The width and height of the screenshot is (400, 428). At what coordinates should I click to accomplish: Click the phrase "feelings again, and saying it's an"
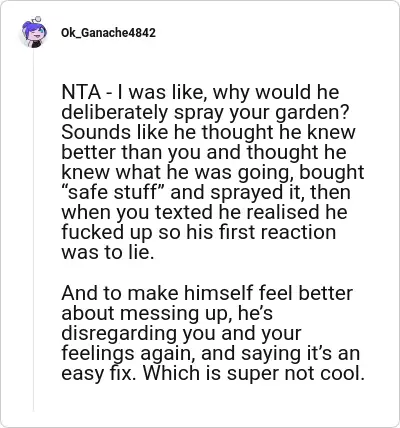pyautogui.click(x=211, y=353)
